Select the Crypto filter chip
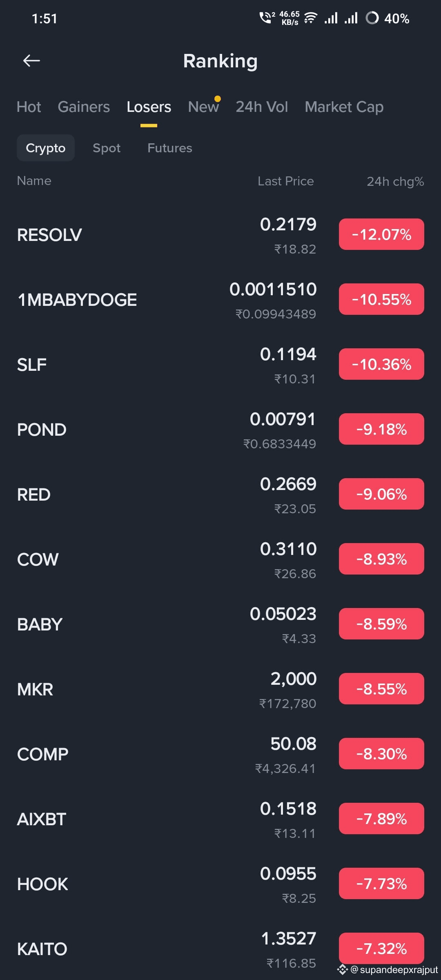Image resolution: width=441 pixels, height=980 pixels. pos(45,148)
